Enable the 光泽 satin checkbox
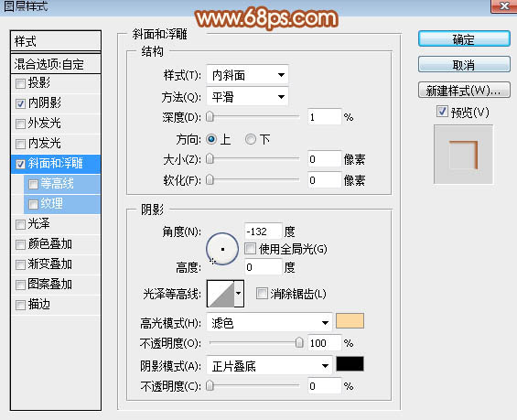The image size is (517, 420). [20, 224]
